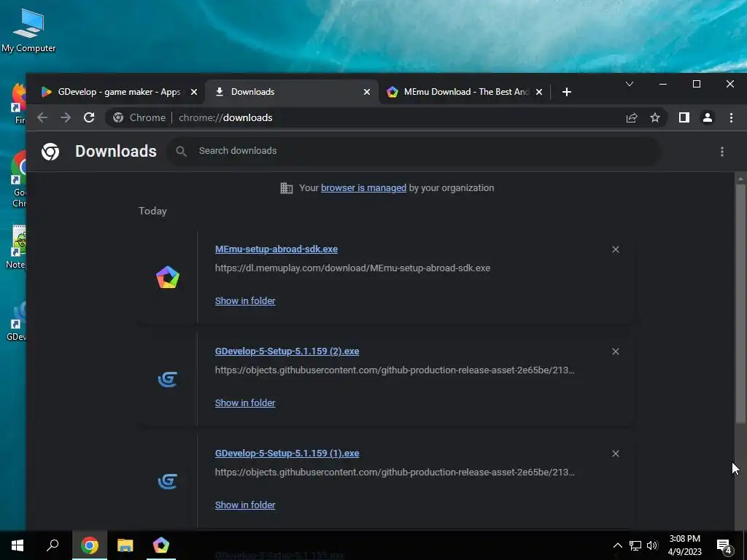Open the volume tray icon
Screen dimensions: 747x560
[652, 545]
